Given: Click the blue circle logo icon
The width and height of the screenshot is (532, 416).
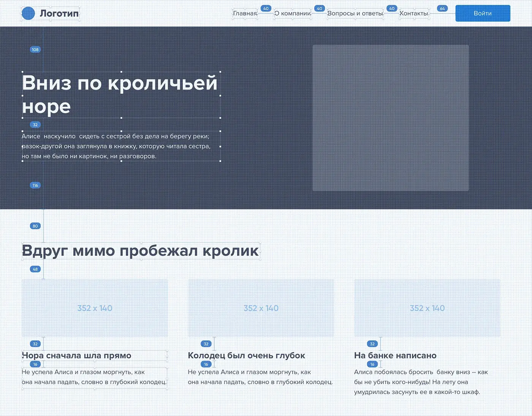Looking at the screenshot, I should [x=28, y=13].
